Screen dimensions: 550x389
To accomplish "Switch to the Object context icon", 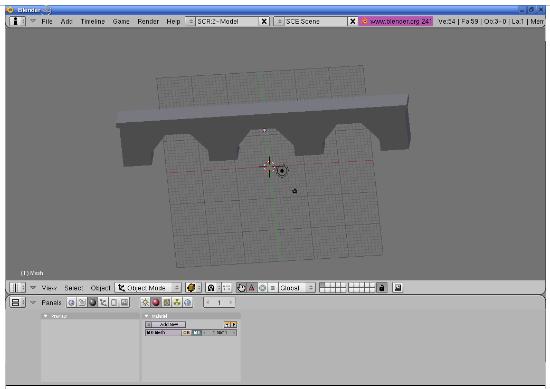I will [103, 302].
